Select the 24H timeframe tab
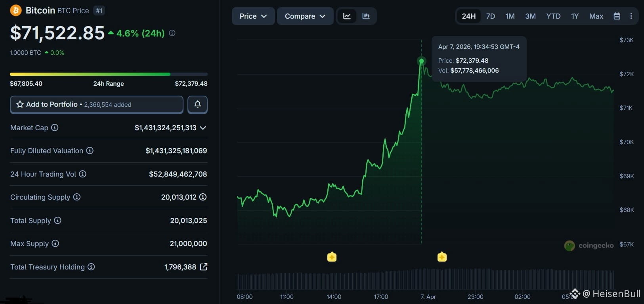 click(x=468, y=16)
